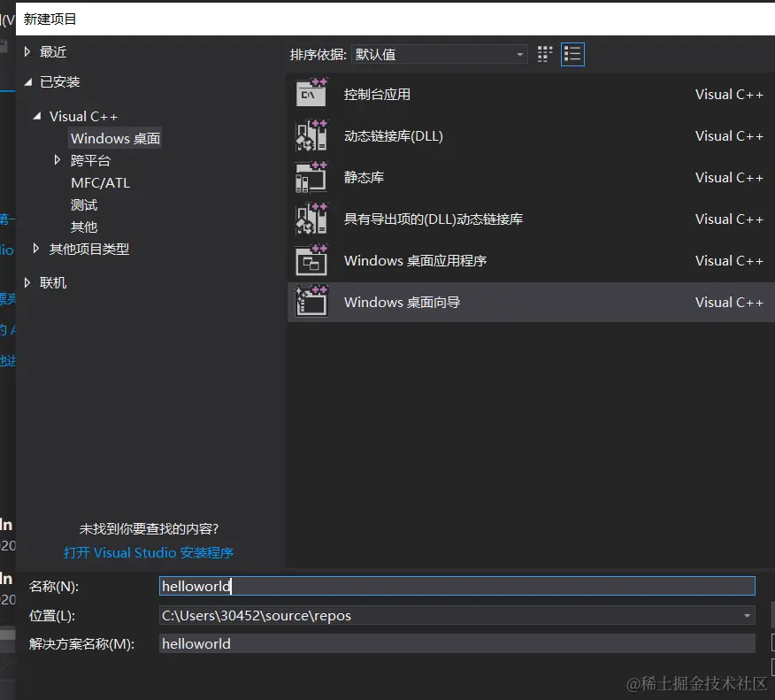
Task: Open 打开 Visual Studio 安装程序 link
Action: [149, 553]
